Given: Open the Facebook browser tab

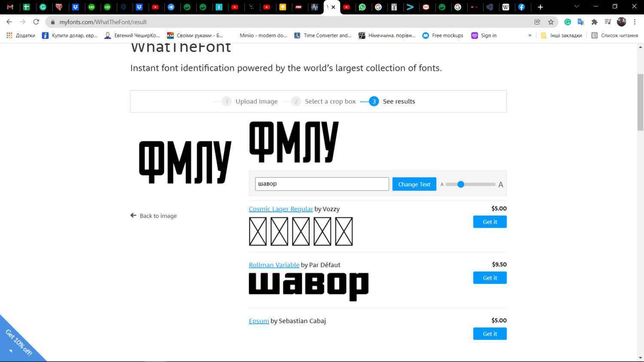Looking at the screenshot, I should click(522, 7).
